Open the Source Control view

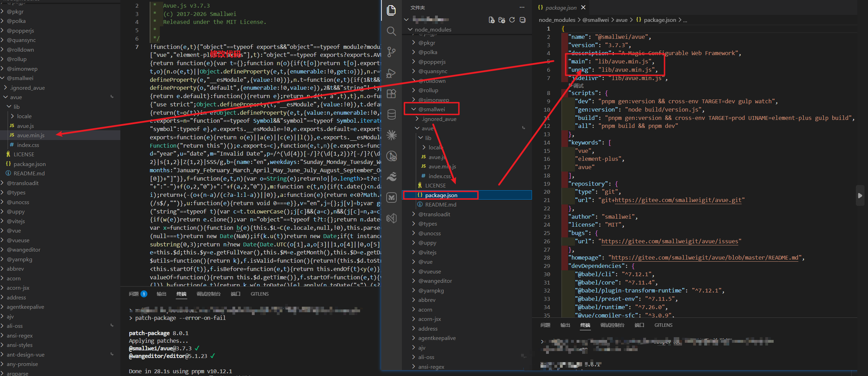(391, 52)
